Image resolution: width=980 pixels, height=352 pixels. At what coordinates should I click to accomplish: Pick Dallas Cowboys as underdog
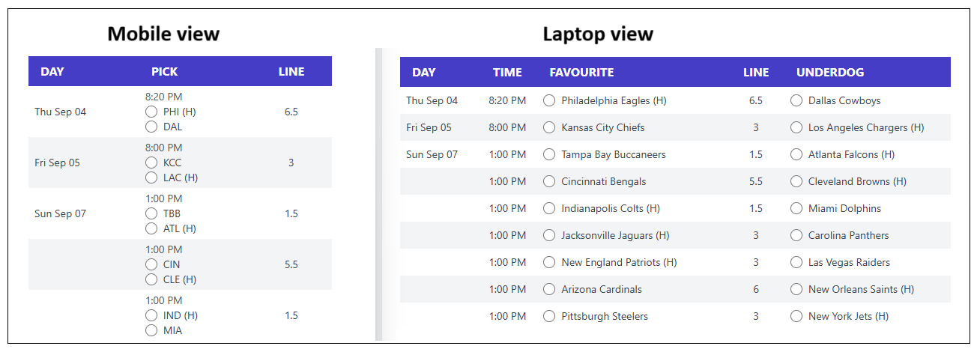coord(796,100)
